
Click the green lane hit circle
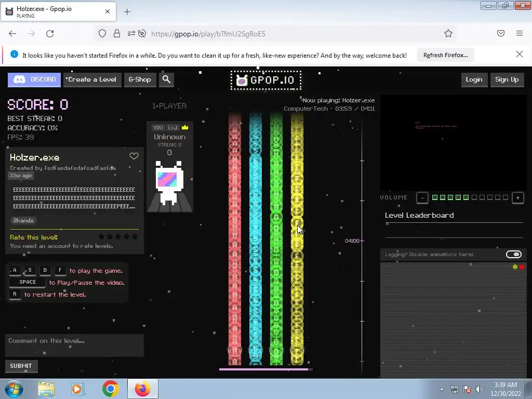coord(276,350)
